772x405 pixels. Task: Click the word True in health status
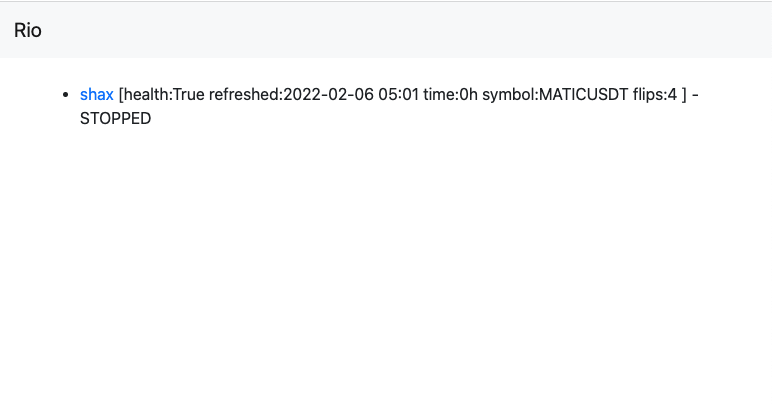(189, 94)
